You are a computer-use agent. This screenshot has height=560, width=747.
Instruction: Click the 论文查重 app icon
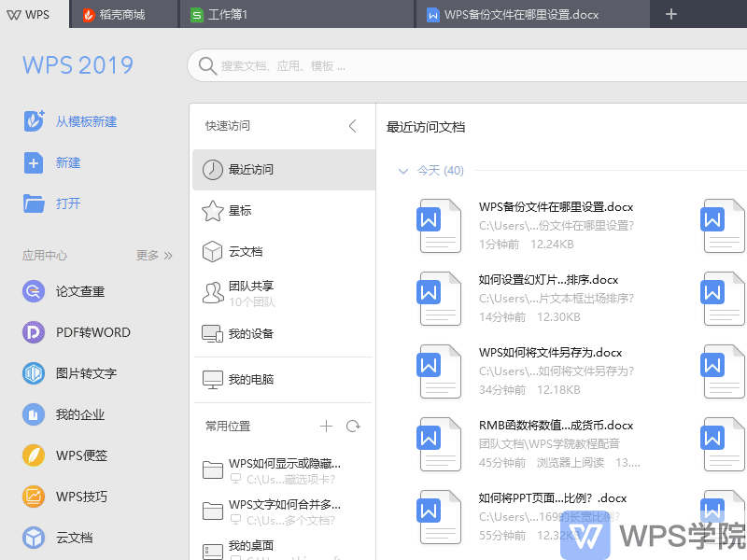coord(34,291)
